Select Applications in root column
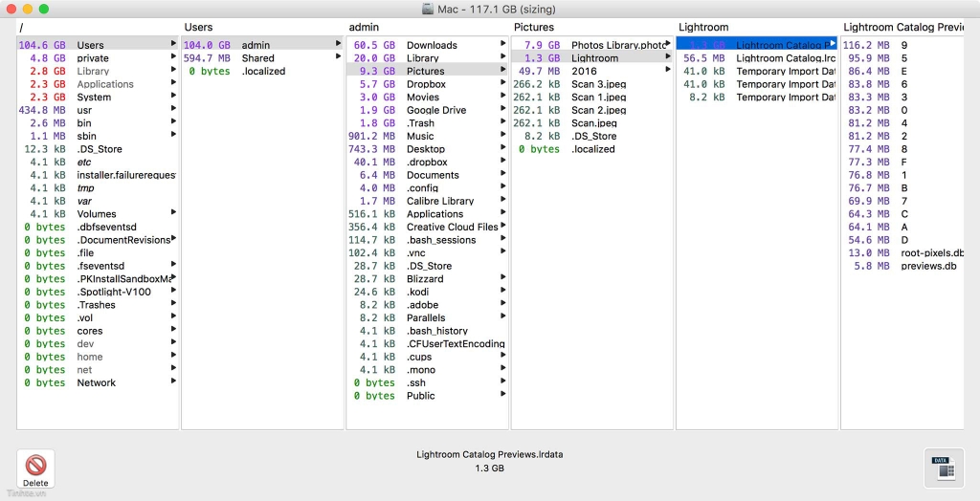Viewport: 980px width, 501px height. click(x=98, y=84)
